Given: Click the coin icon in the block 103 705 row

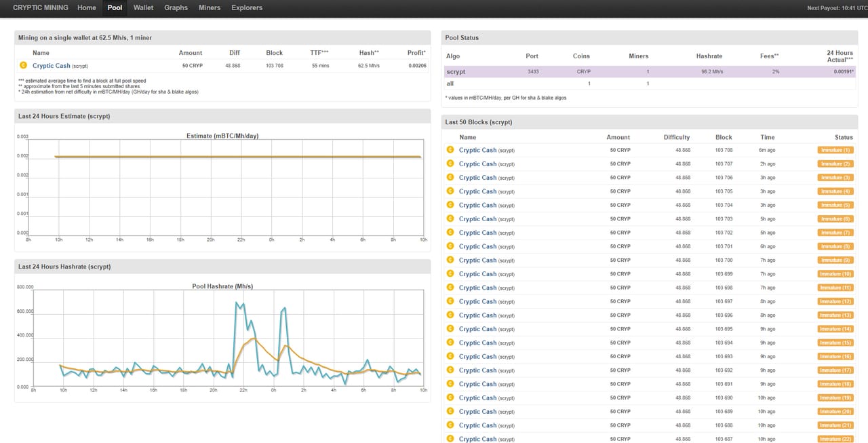Looking at the screenshot, I should click(x=450, y=191).
